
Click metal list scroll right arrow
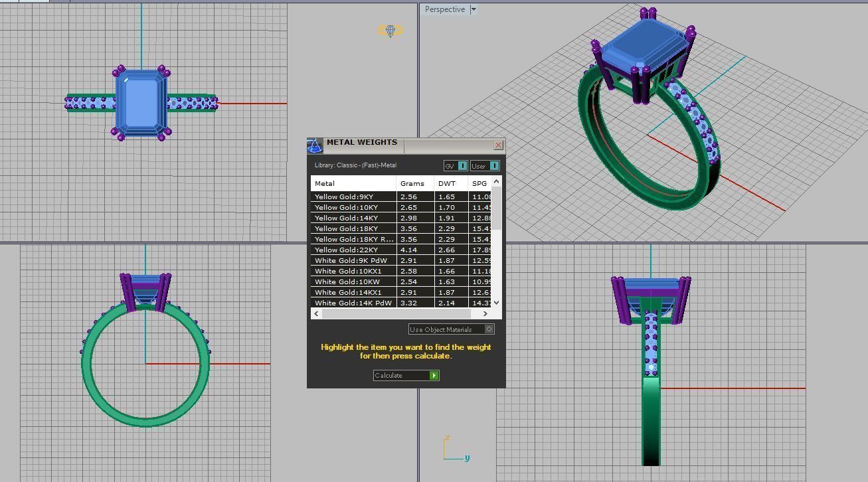tap(485, 313)
